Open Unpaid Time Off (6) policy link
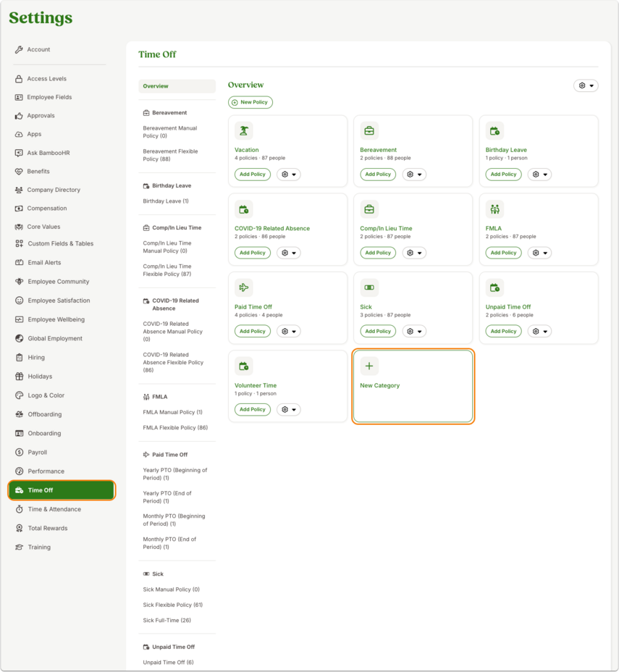 point(169,663)
